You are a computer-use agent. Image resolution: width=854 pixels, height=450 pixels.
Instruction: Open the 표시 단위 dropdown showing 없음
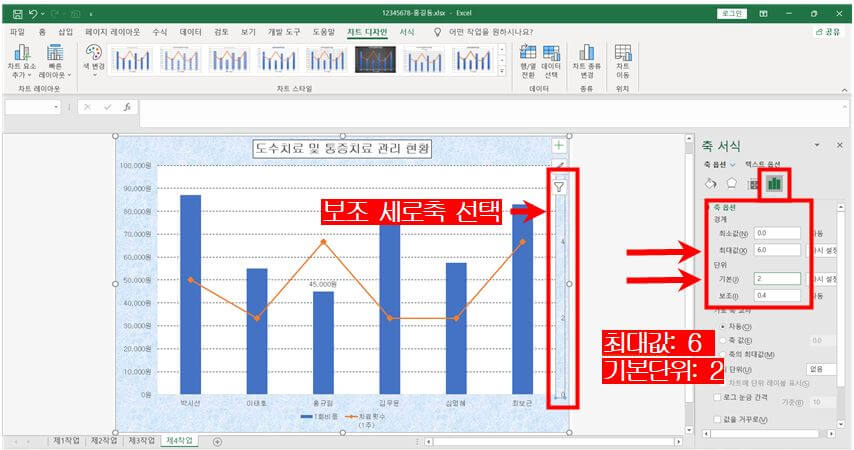coord(821,369)
